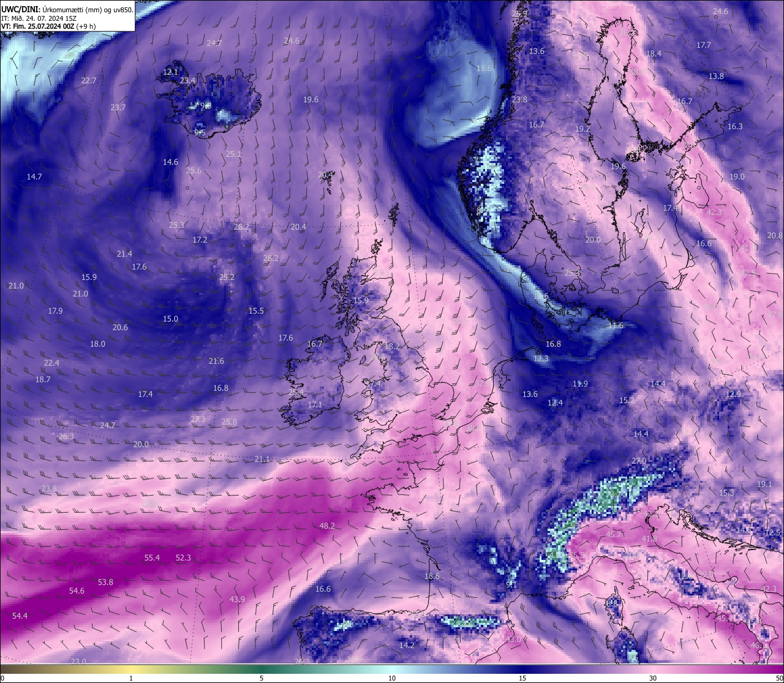Click the 17.2 value label

[200, 240]
